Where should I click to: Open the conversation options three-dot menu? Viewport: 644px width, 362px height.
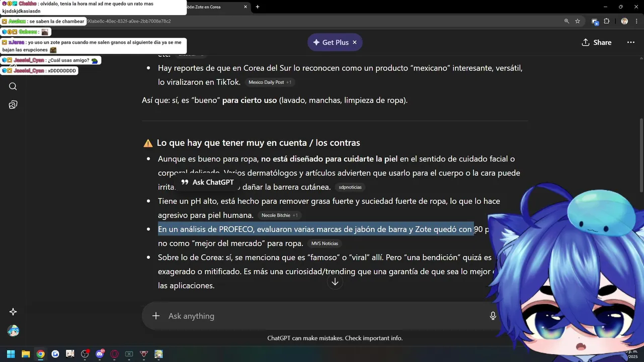click(630, 42)
